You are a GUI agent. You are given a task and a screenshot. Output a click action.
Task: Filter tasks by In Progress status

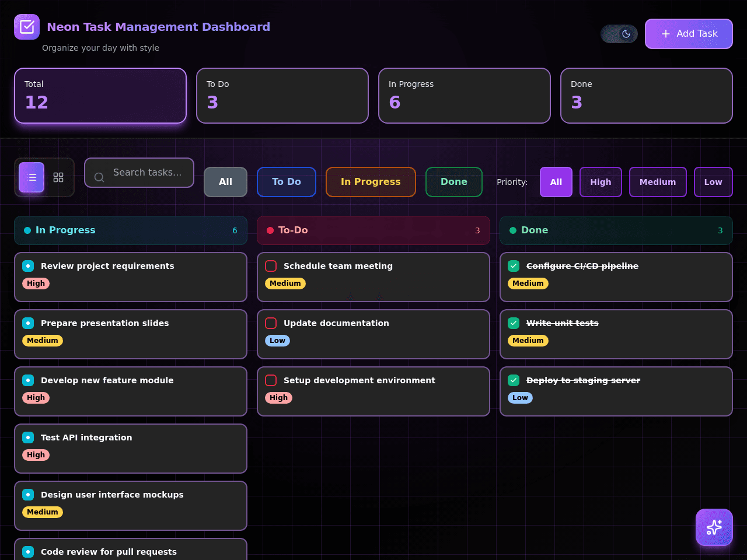[x=371, y=182]
